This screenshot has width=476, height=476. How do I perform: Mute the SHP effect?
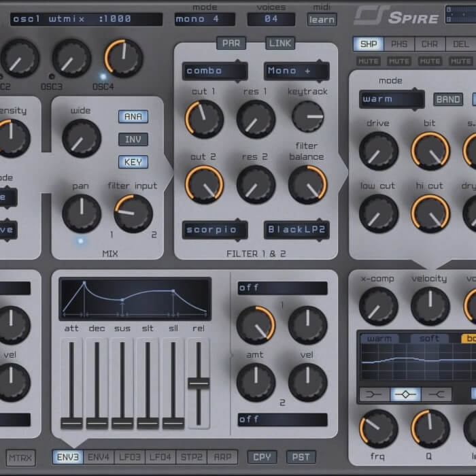(369, 62)
